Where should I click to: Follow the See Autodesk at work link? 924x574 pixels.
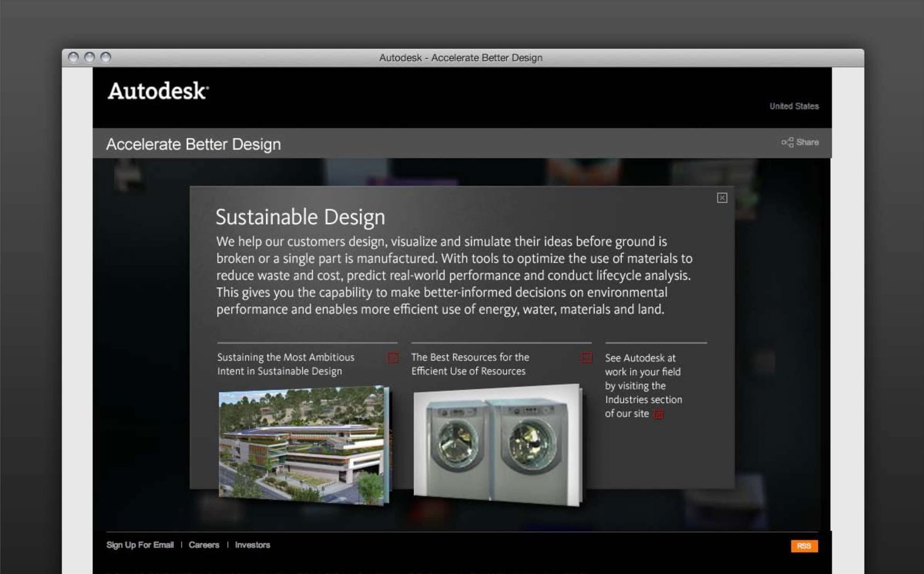(x=643, y=386)
